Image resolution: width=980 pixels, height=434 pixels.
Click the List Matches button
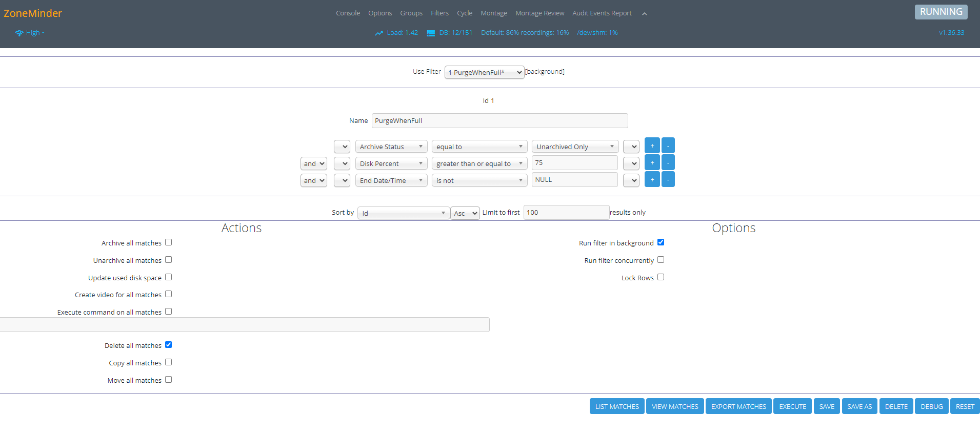(x=617, y=406)
